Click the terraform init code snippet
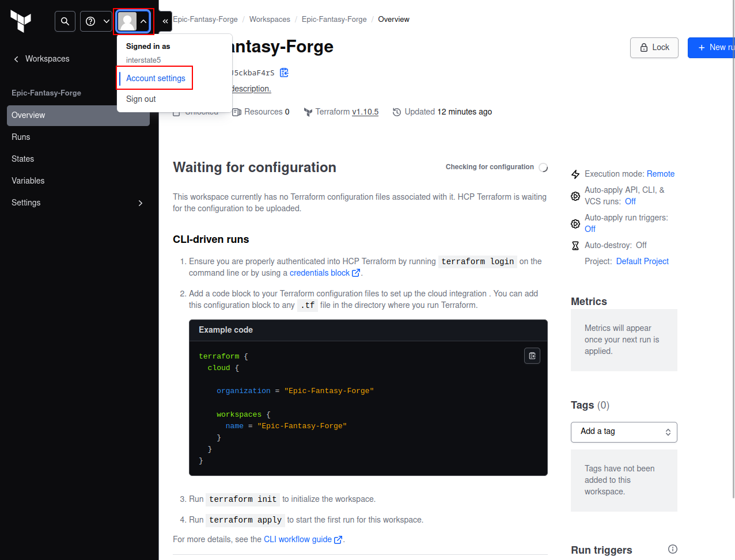This screenshot has height=560, width=735. [x=243, y=499]
